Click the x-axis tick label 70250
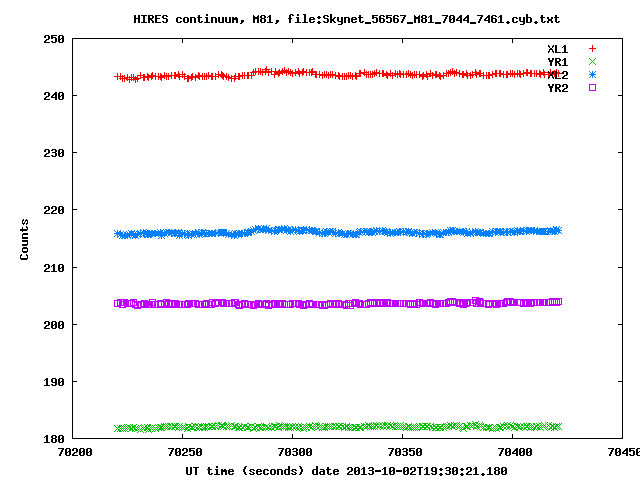Image resolution: width=640 pixels, height=480 pixels. pos(185,452)
